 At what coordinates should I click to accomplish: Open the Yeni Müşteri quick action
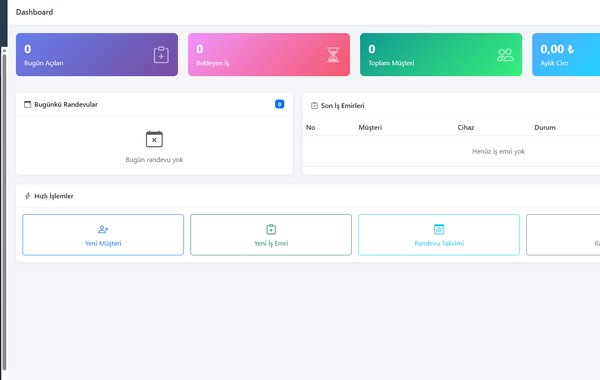[103, 235]
